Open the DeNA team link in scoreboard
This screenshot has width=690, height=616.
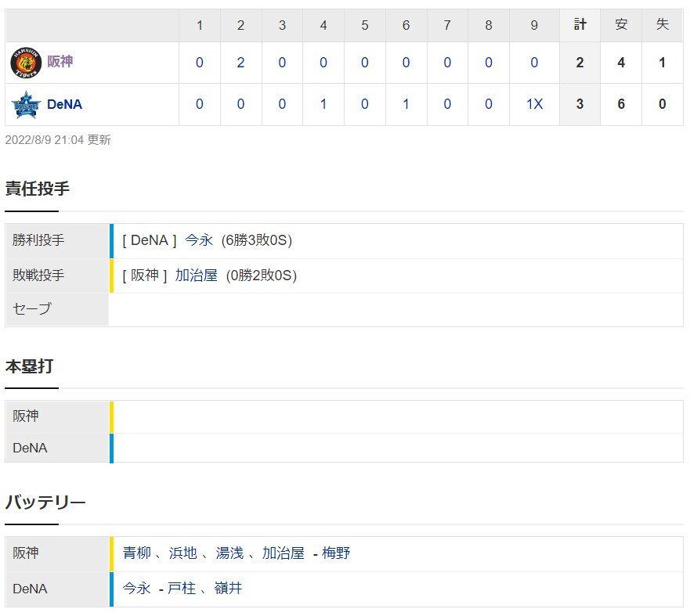tap(64, 104)
